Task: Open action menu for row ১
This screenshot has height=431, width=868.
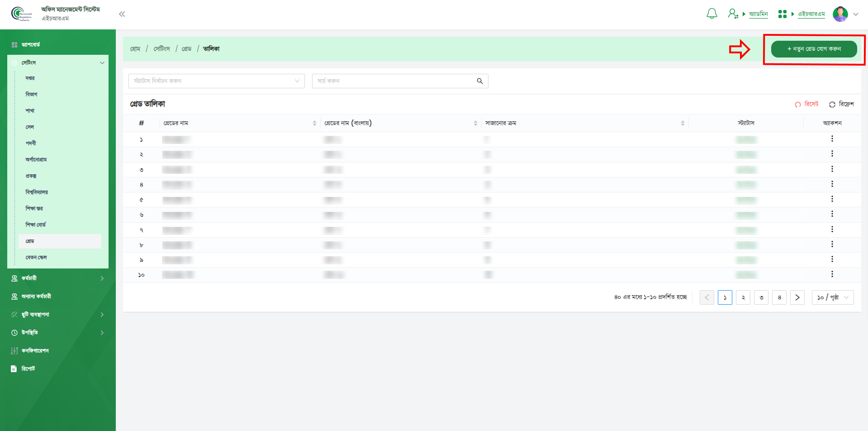Action: coord(832,139)
